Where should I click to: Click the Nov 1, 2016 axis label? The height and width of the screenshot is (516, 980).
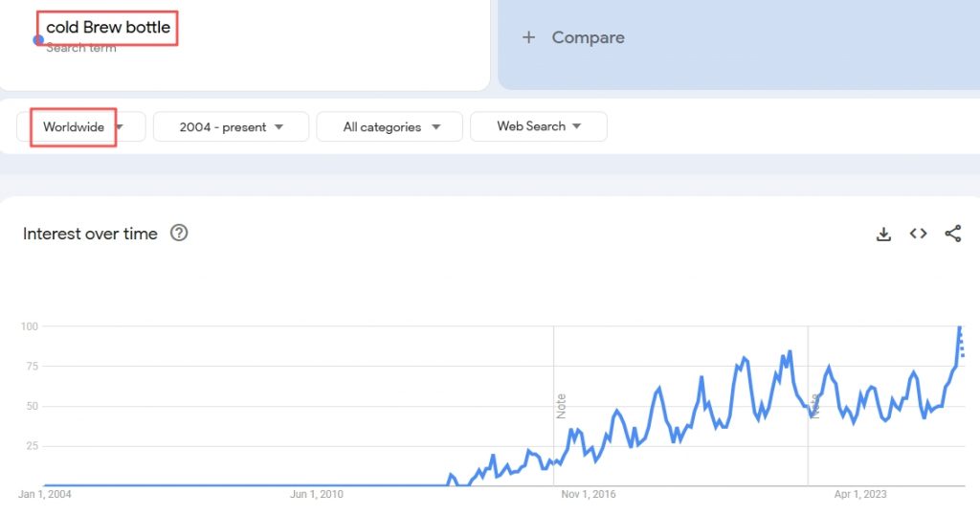point(589,494)
